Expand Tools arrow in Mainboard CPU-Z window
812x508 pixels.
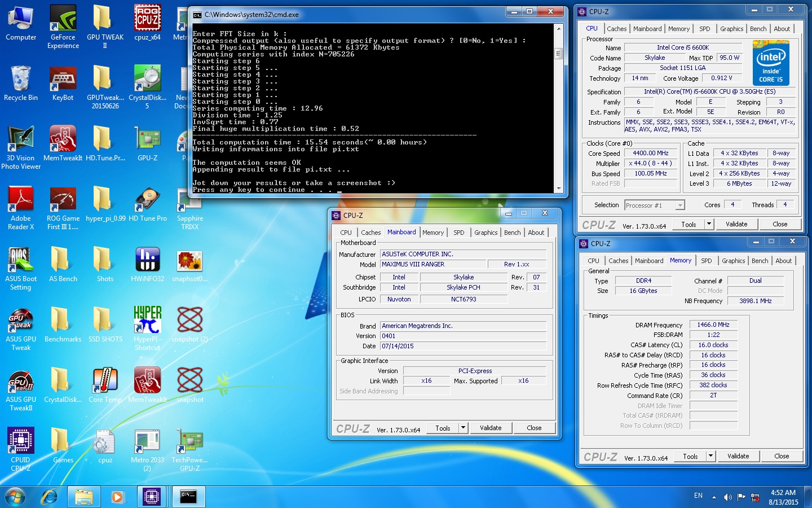tap(464, 428)
